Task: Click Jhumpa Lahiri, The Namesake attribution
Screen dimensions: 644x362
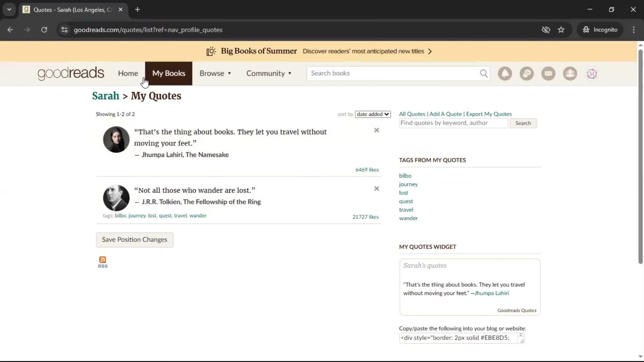Action: pos(185,155)
